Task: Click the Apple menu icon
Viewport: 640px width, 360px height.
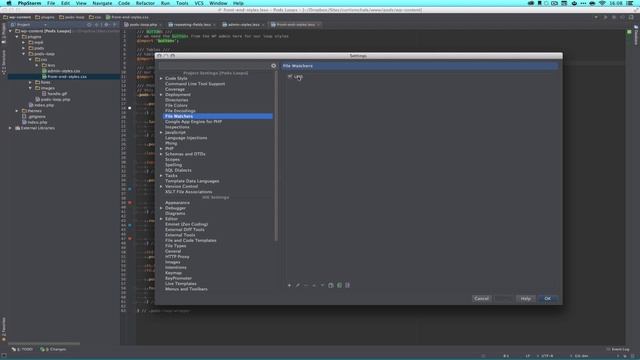Action: click(x=9, y=3)
